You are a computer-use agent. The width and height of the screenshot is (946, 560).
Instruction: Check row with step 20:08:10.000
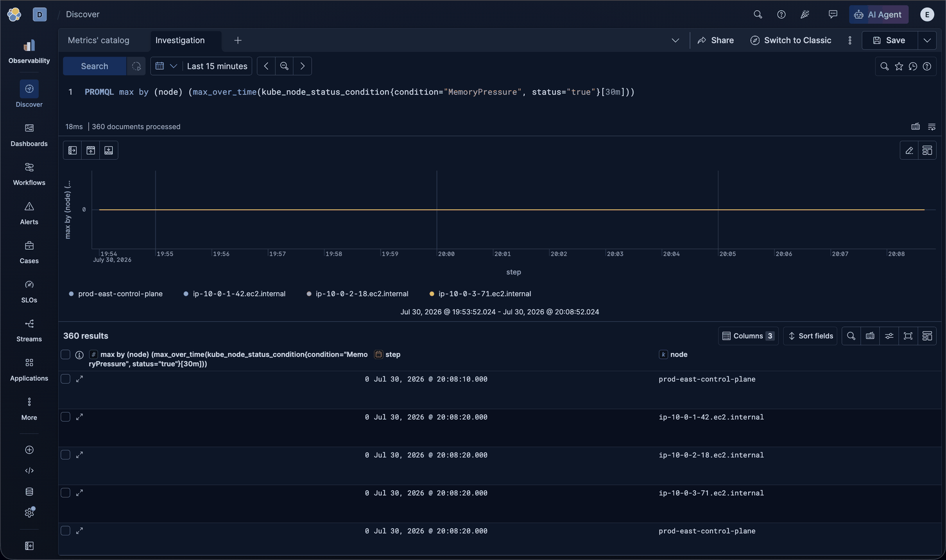pyautogui.click(x=65, y=379)
